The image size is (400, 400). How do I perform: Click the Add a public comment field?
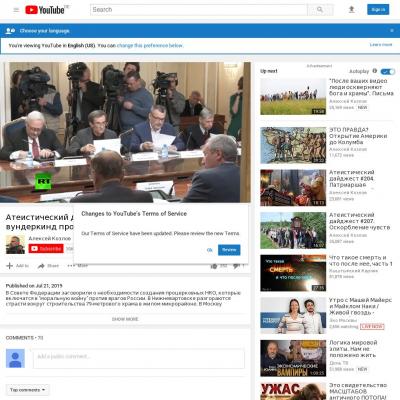[x=139, y=359]
